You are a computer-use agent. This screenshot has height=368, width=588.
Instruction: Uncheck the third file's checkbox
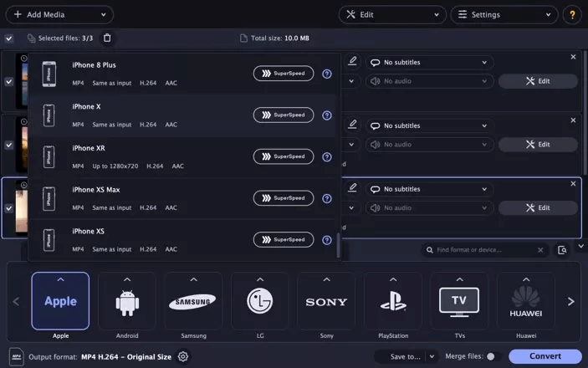(9, 208)
